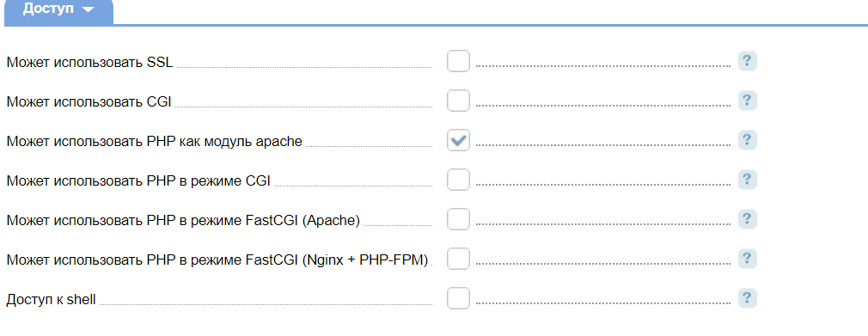Open help icon for 'Доступ к shell'
This screenshot has width=868, height=336.
(747, 298)
